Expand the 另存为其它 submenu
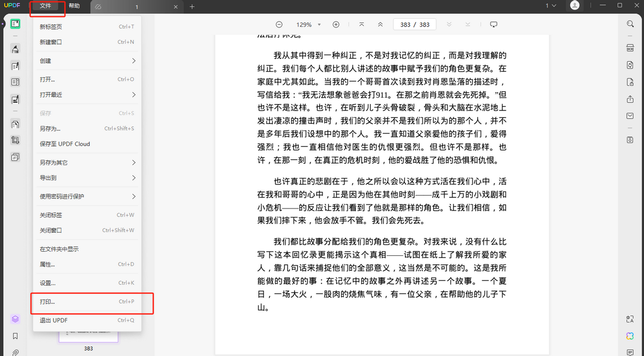Screen dimensions: 644x356 pos(87,162)
